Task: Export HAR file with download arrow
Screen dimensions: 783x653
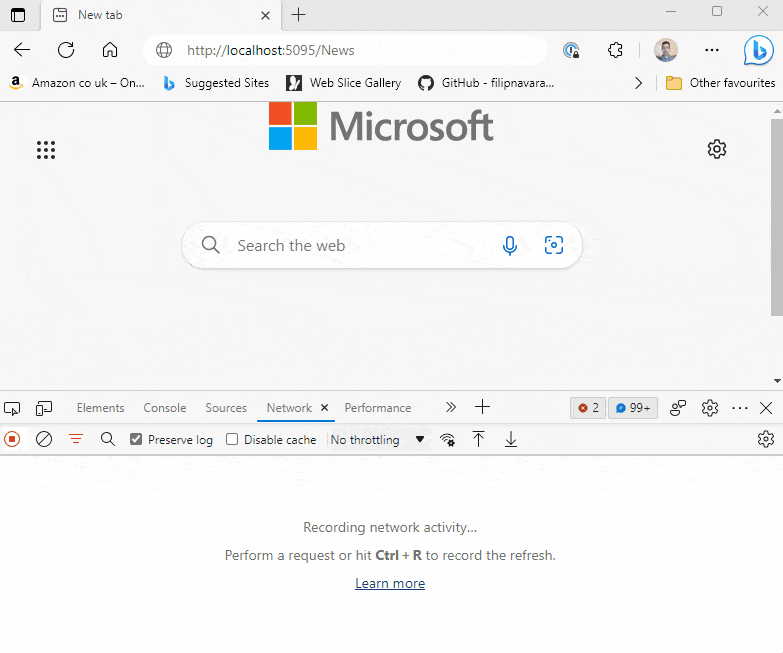Action: click(511, 439)
